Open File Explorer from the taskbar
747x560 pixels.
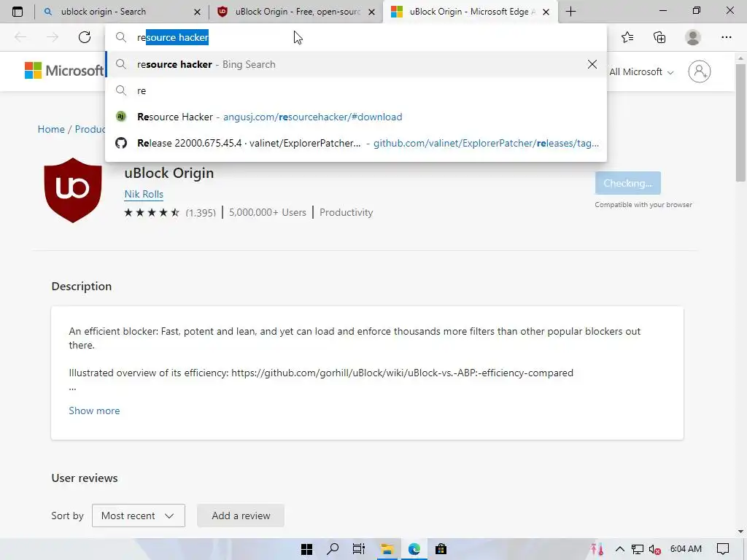click(x=387, y=549)
